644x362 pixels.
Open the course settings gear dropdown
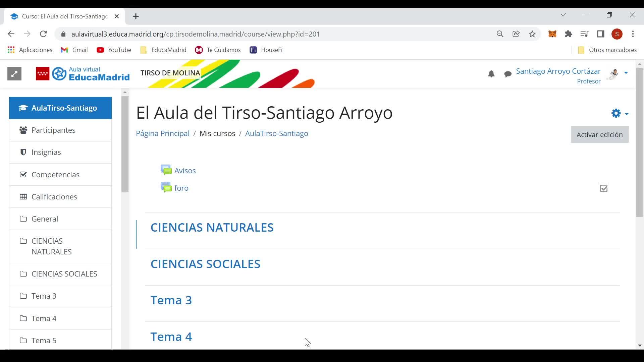(x=620, y=113)
